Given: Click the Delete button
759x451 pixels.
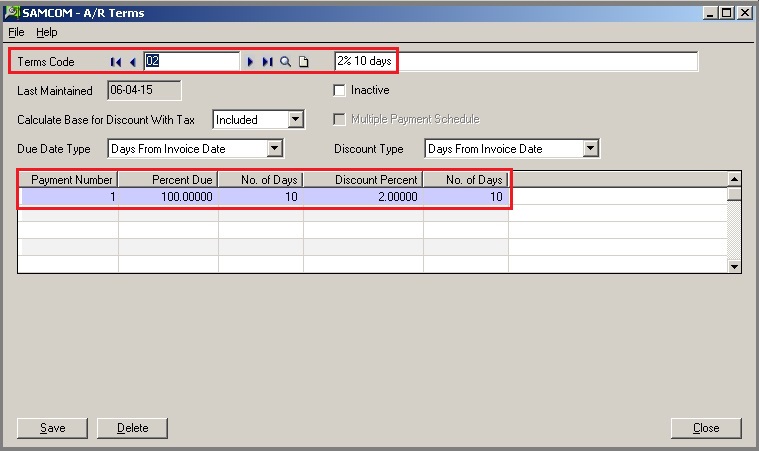Looking at the screenshot, I should point(132,428).
